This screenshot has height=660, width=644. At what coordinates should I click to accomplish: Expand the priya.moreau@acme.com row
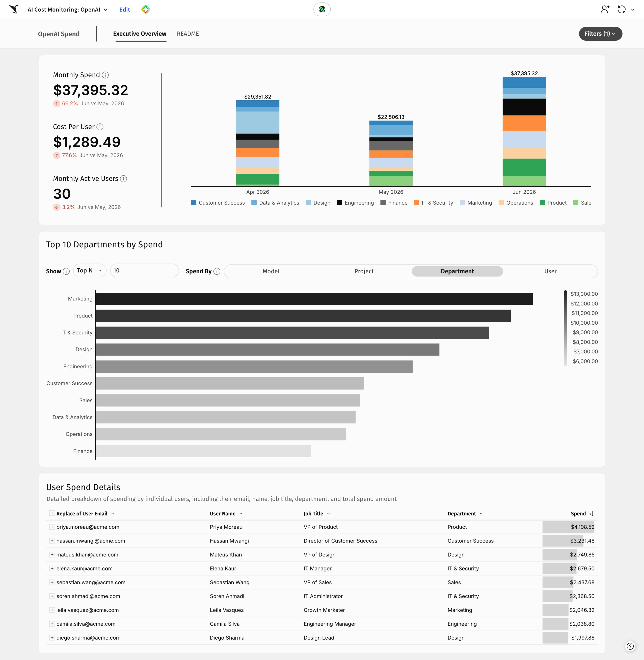[52, 527]
